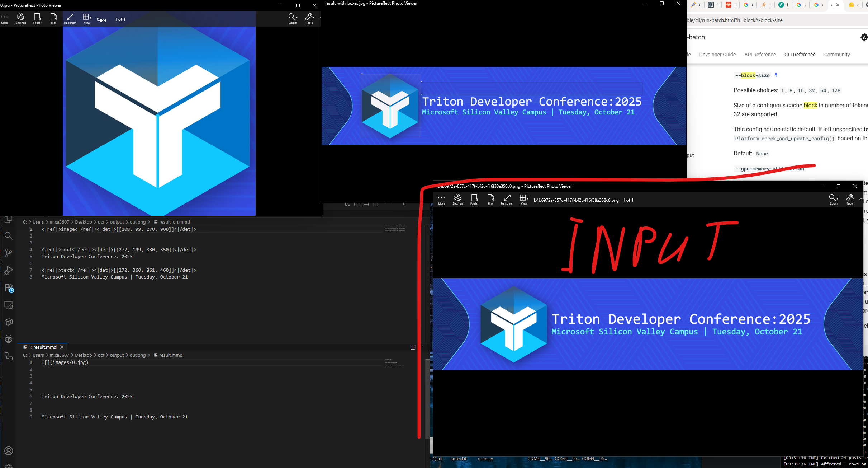
Task: Open Run and Debug view
Action: click(x=9, y=270)
